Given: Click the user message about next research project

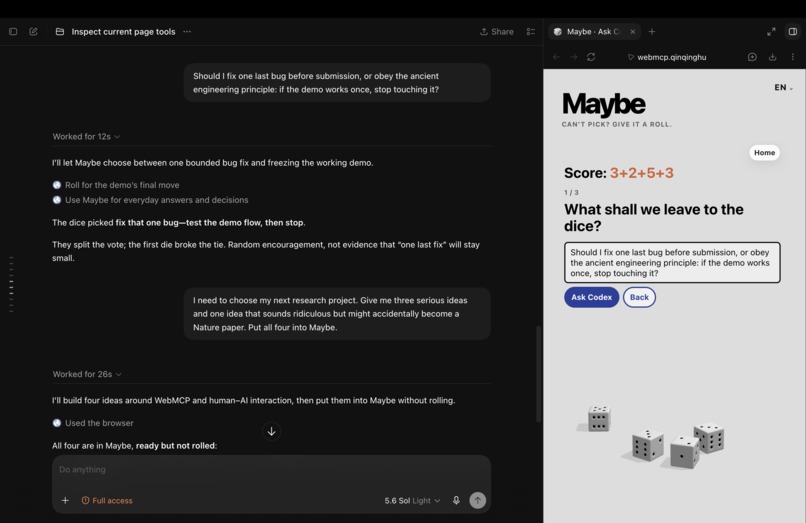Looking at the screenshot, I should 337,314.
